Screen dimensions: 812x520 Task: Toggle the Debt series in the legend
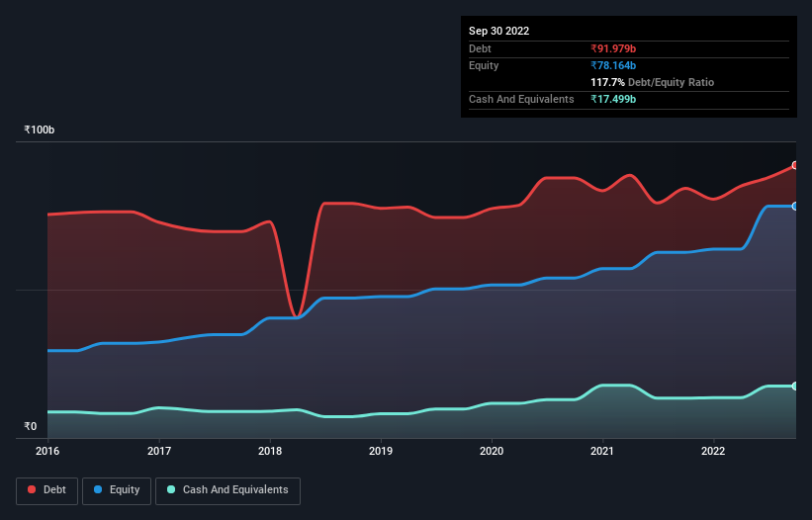pos(47,490)
